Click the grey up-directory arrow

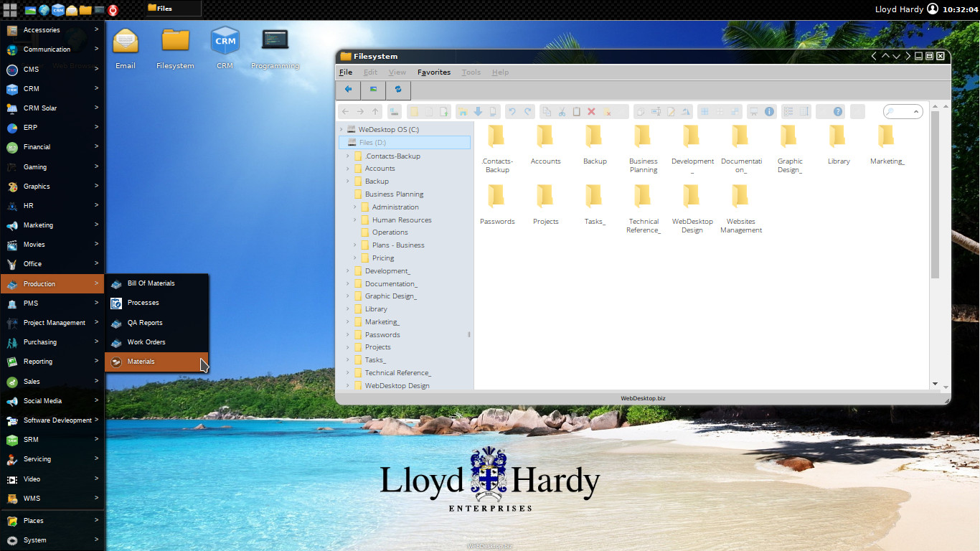375,112
